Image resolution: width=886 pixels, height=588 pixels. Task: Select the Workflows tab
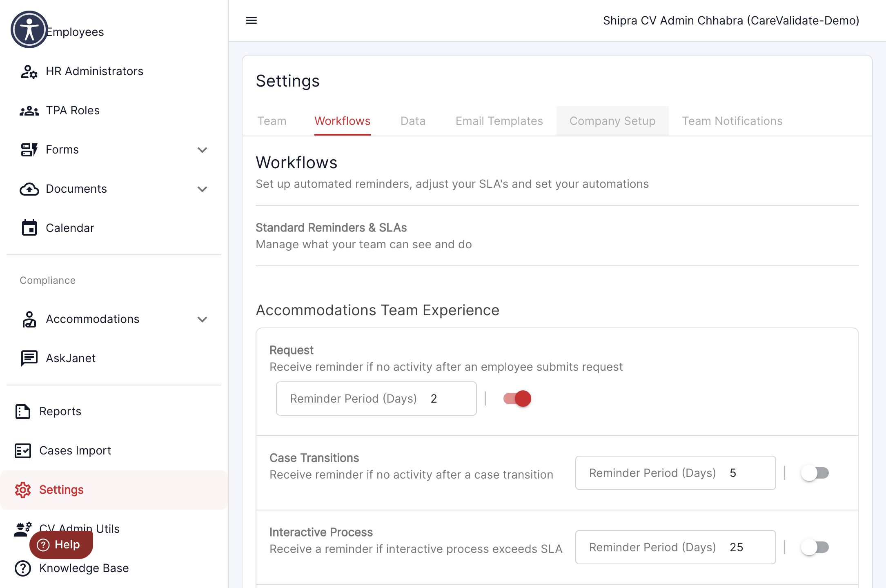(x=342, y=121)
